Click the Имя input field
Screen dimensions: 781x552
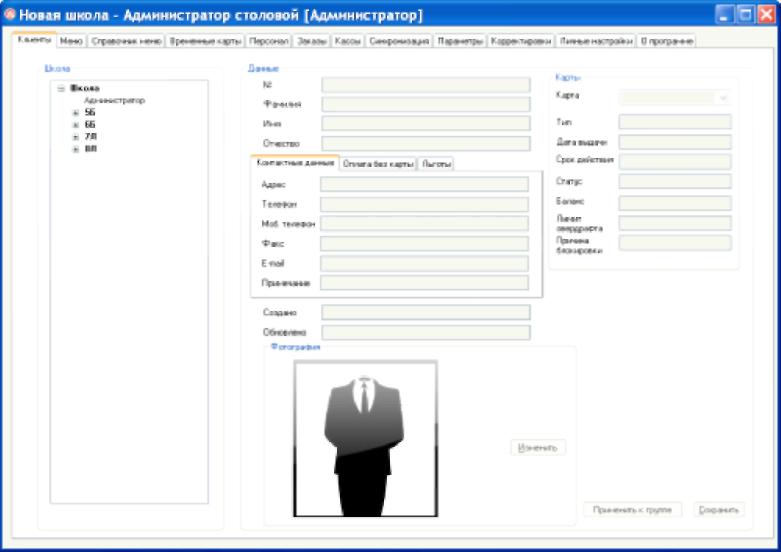pos(426,124)
